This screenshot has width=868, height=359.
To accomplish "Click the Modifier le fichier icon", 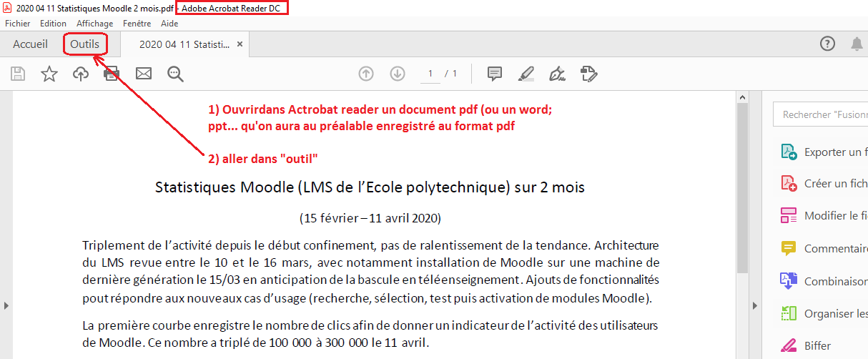I will 789,215.
